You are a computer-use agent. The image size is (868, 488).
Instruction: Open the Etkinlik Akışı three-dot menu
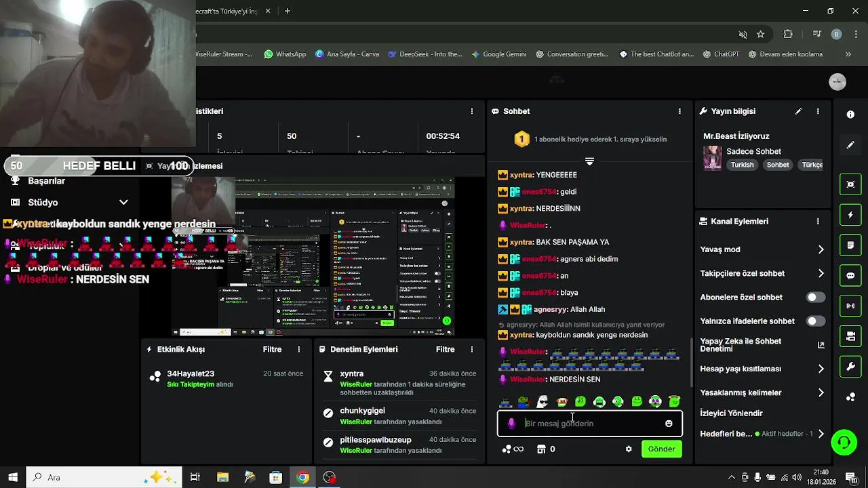299,350
